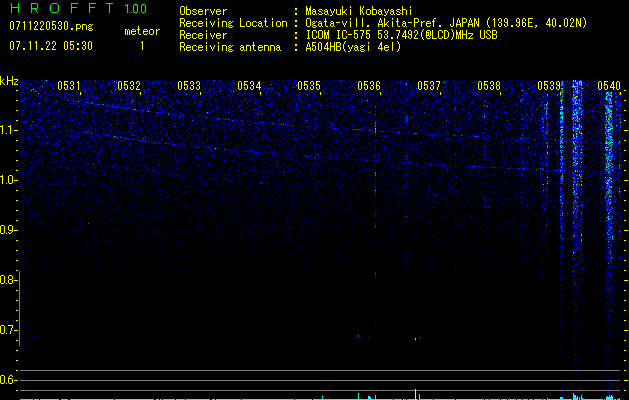This screenshot has height=400, width=629.
Task: Click the 0.8 frequency axis label
Action: (9, 280)
